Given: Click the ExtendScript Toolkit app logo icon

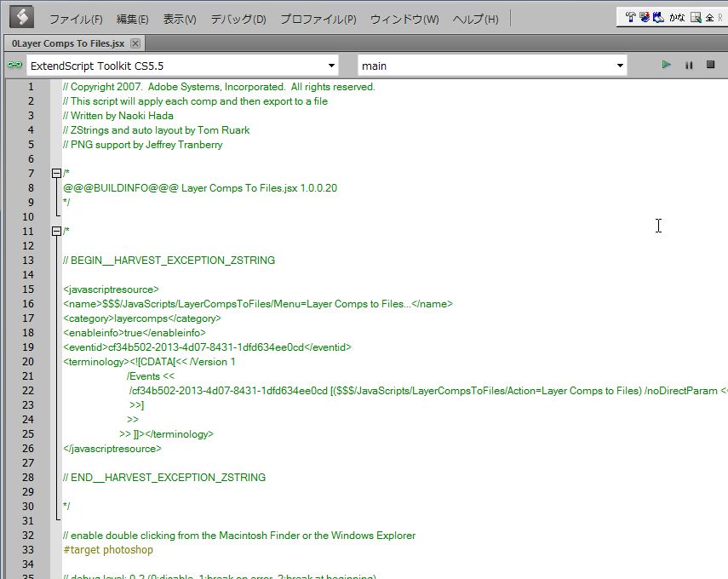Looking at the screenshot, I should pyautogui.click(x=21, y=17).
